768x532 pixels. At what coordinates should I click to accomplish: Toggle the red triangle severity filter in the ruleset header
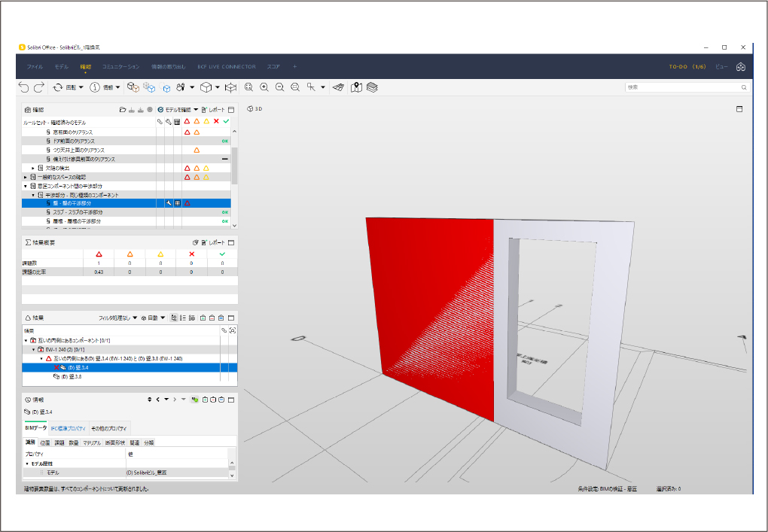coord(187,121)
